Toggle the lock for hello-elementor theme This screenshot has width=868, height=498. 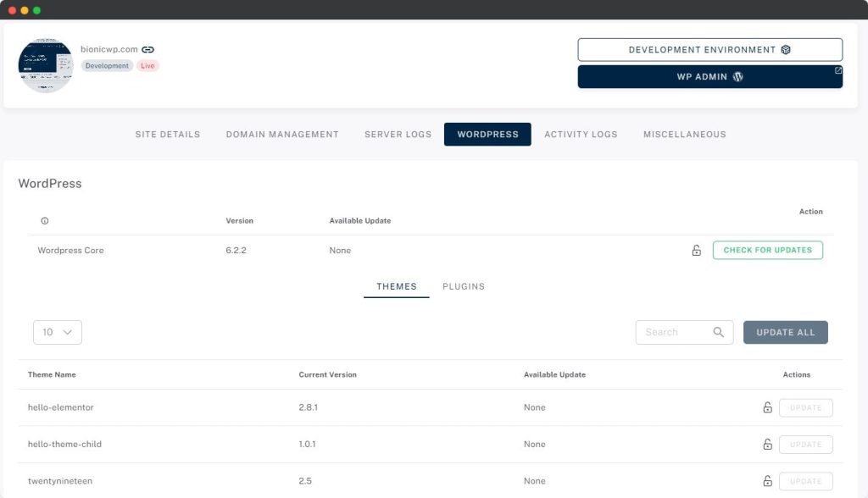pyautogui.click(x=767, y=407)
